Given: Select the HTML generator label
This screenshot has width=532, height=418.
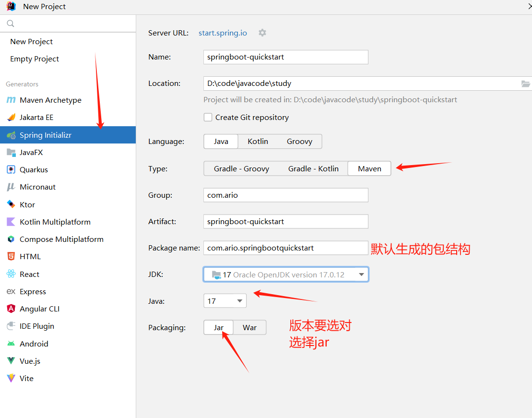Looking at the screenshot, I should pos(30,256).
